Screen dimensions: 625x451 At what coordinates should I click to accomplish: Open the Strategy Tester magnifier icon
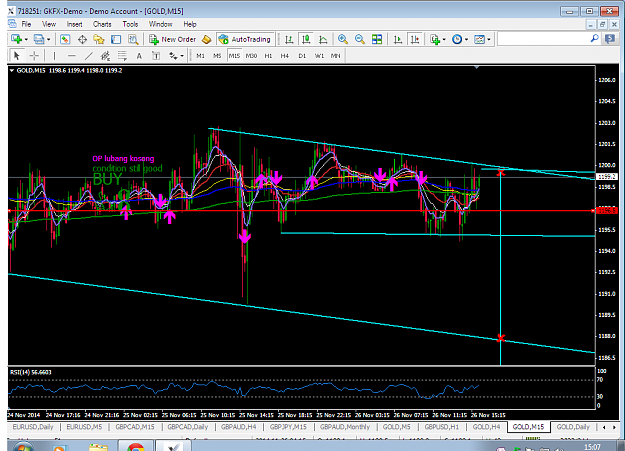click(x=133, y=39)
